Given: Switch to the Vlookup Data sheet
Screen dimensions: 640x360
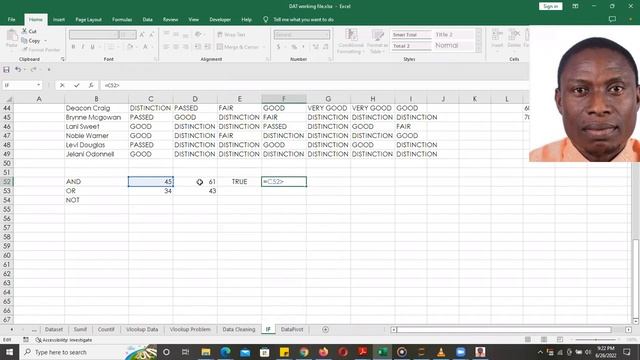Looking at the screenshot, I should coord(142,329).
